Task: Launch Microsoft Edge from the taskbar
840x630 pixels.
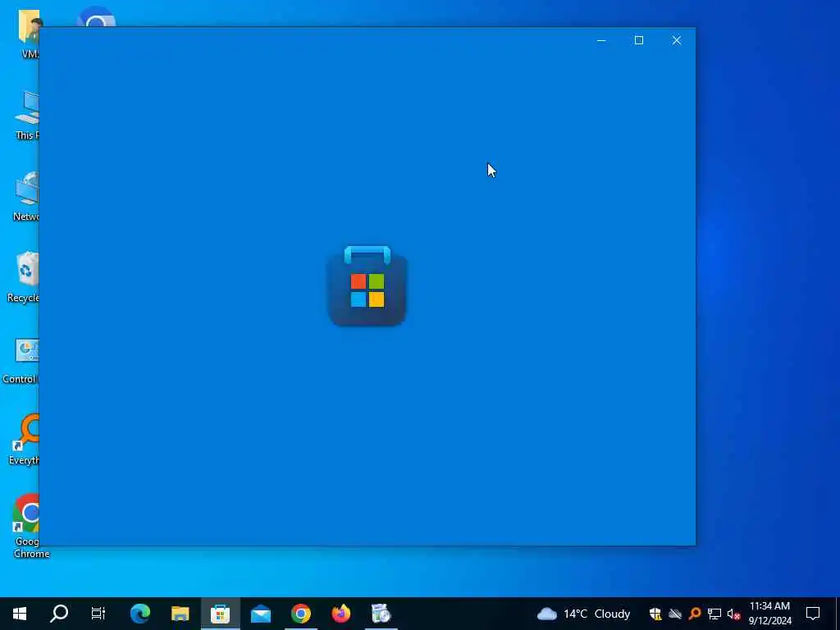Action: click(140, 614)
